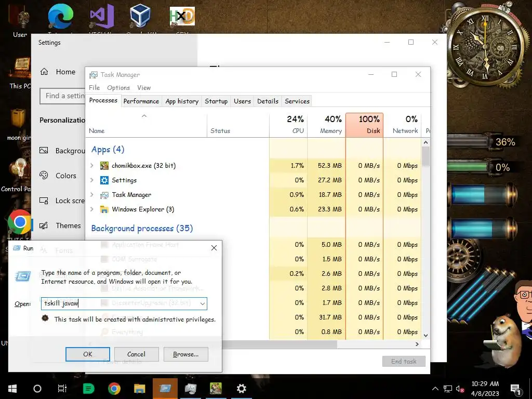Expand the Windows Explorer (3) group
Viewport: 532px width, 399px height.
tap(92, 209)
